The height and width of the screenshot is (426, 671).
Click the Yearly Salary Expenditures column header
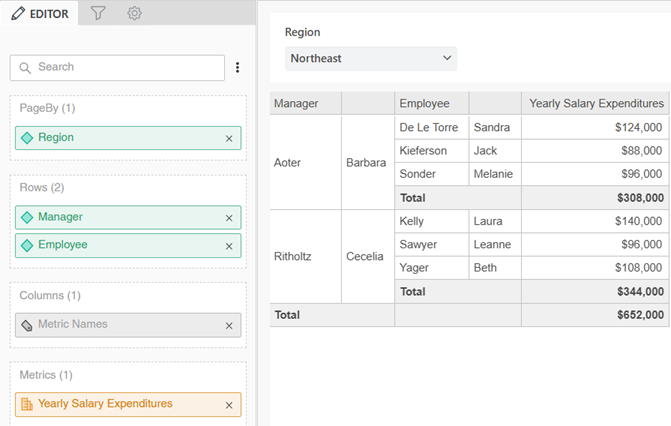tap(596, 103)
